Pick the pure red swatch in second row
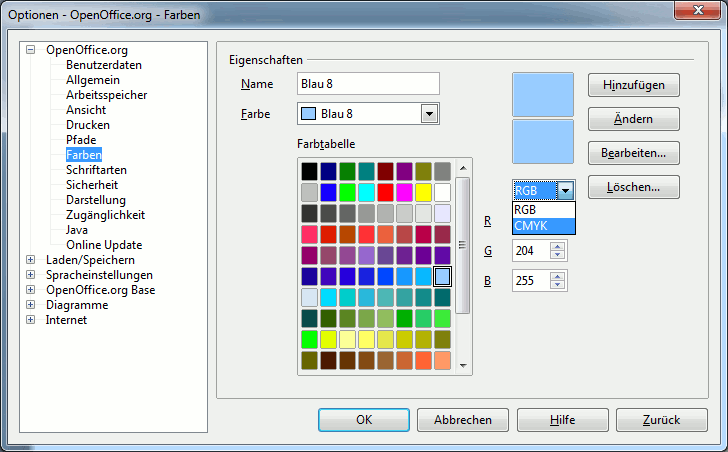This screenshot has height=452, width=728. coord(385,192)
